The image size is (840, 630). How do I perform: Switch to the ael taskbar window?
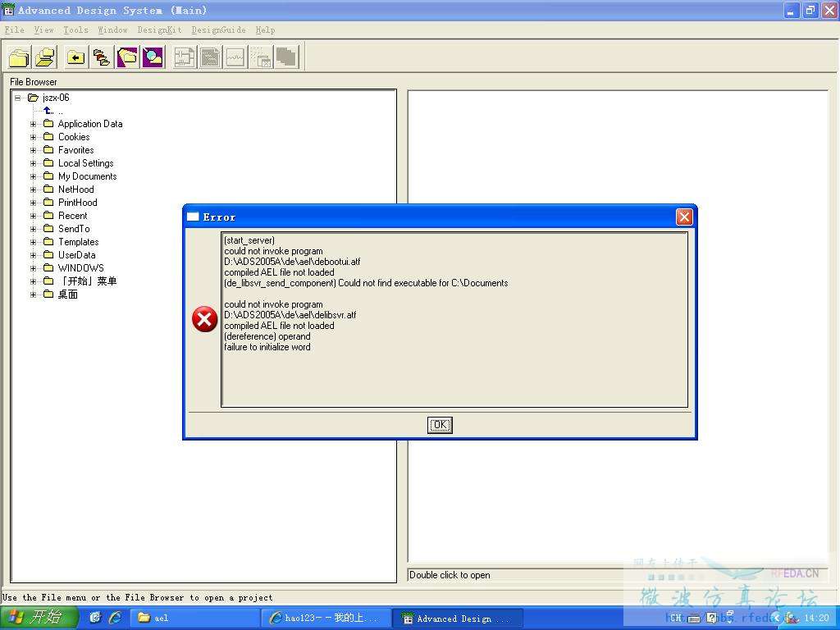tap(194, 618)
